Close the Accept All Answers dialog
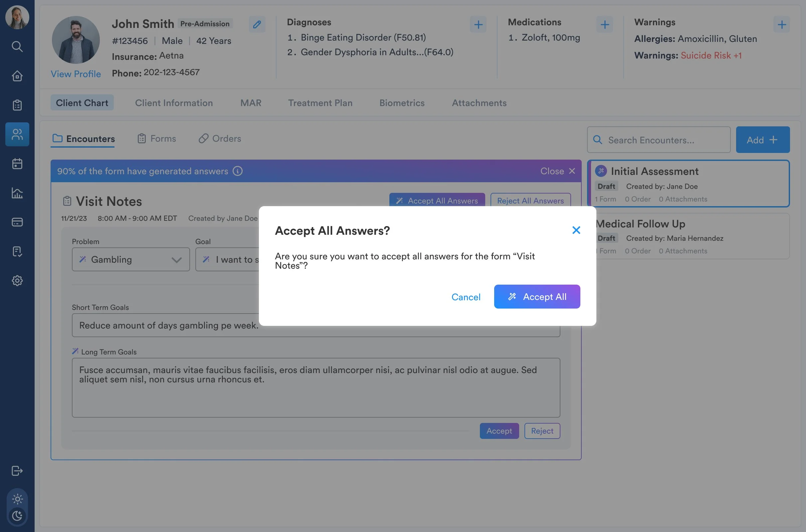This screenshot has height=532, width=806. (576, 230)
